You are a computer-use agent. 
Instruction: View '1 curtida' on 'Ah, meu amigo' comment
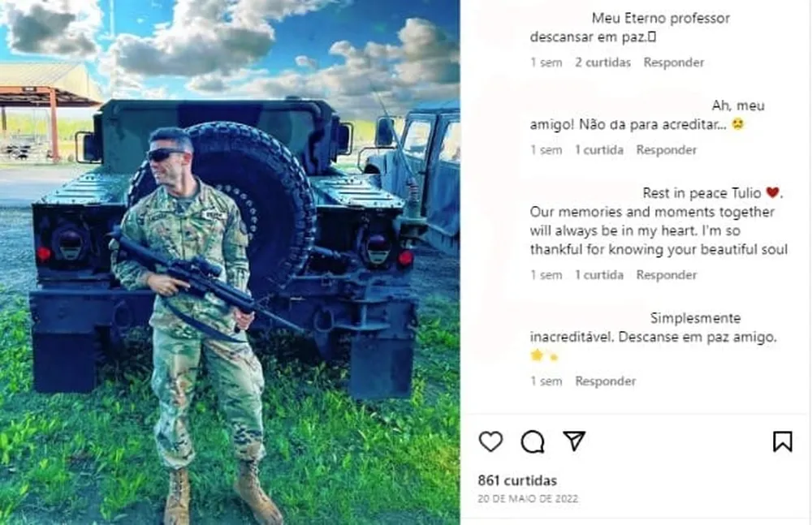(x=599, y=150)
